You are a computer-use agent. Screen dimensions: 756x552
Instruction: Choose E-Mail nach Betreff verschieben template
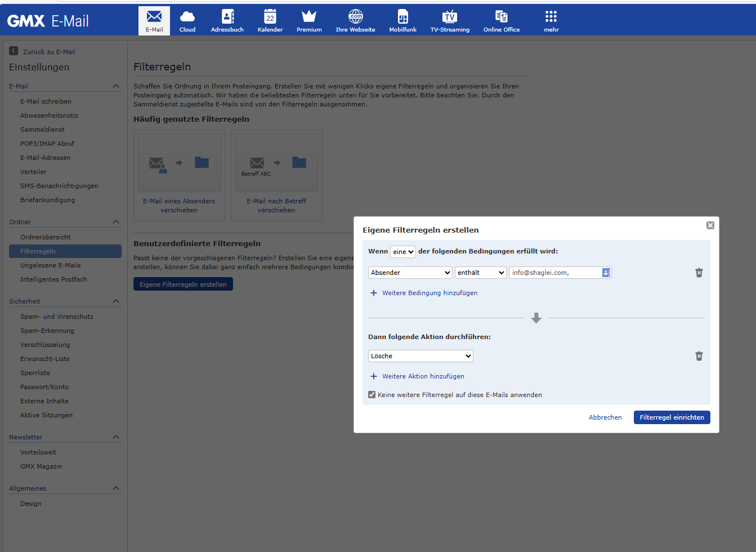(276, 175)
